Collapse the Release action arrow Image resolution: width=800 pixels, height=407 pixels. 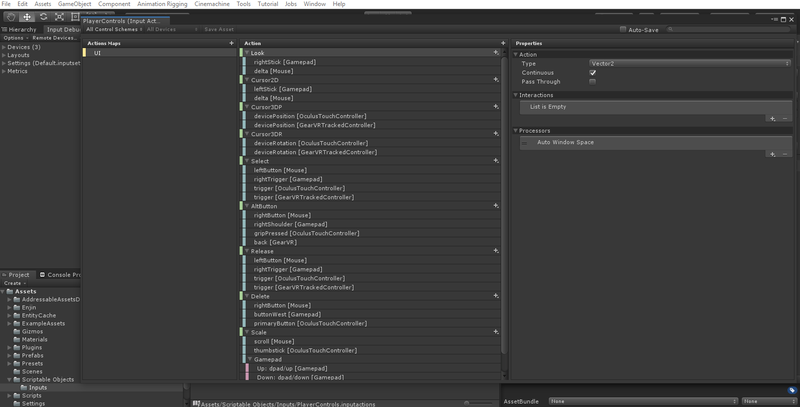point(247,251)
